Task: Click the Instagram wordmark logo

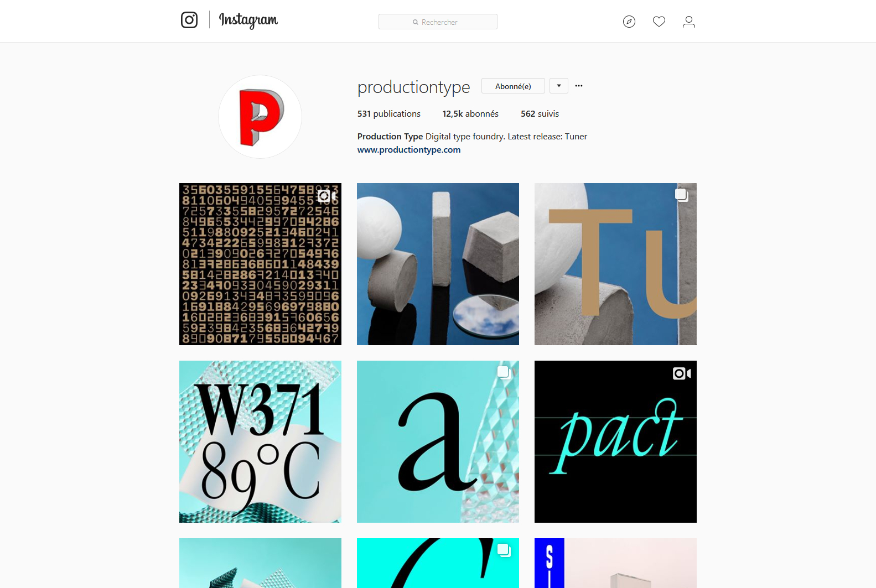Action: pos(248,20)
